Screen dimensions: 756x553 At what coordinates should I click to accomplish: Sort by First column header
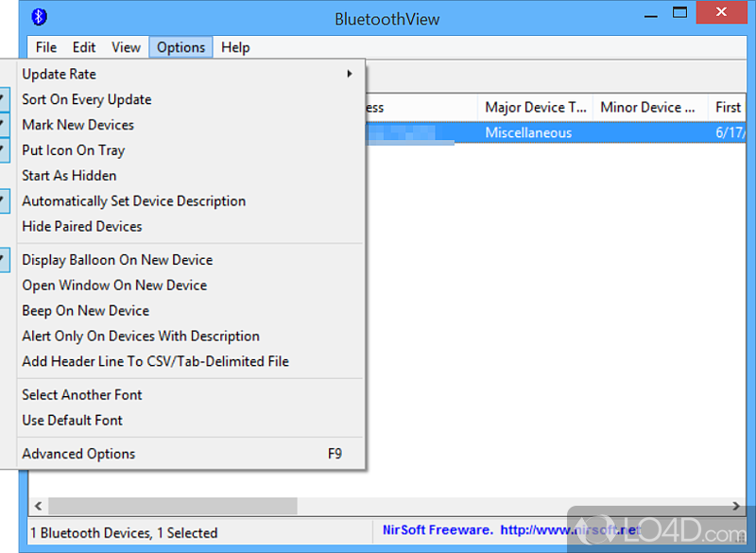pos(727,107)
